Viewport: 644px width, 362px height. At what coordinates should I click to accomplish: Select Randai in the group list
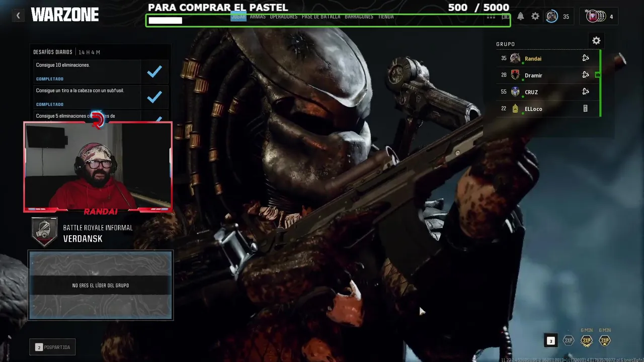[548, 58]
